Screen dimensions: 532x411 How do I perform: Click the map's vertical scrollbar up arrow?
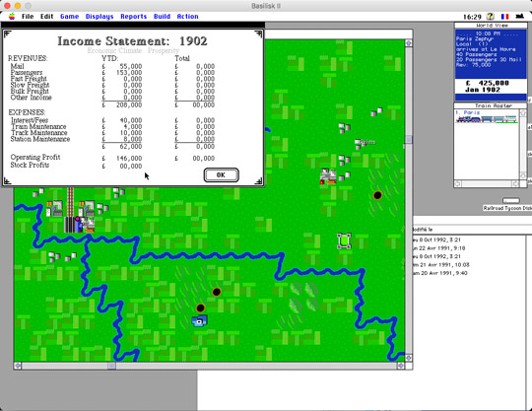pos(409,42)
